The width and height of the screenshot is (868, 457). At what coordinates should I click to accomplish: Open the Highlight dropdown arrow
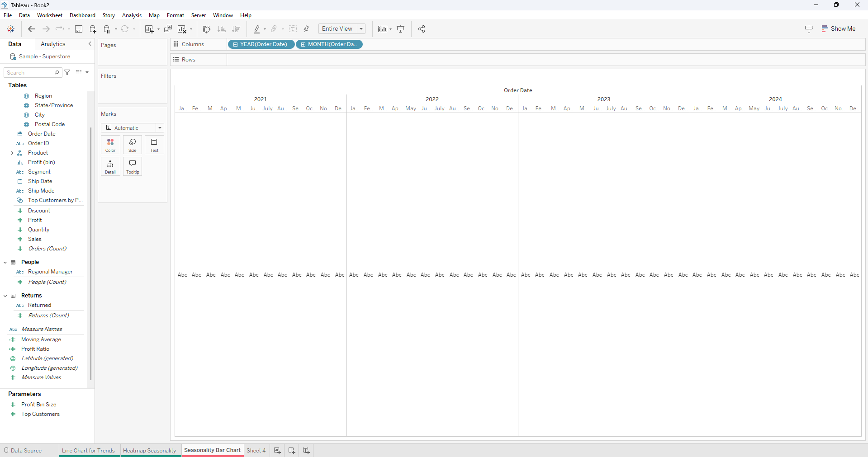point(265,29)
